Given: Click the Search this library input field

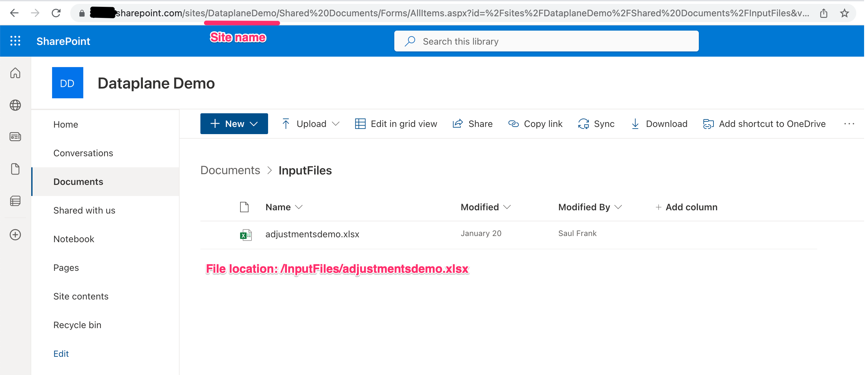Looking at the screenshot, I should click(x=546, y=42).
